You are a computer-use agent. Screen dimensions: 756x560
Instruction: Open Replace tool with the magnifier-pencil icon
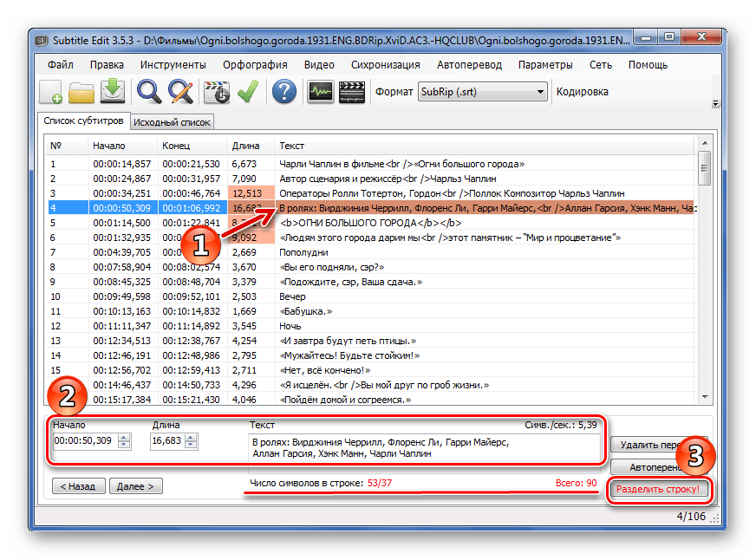pyautogui.click(x=180, y=91)
